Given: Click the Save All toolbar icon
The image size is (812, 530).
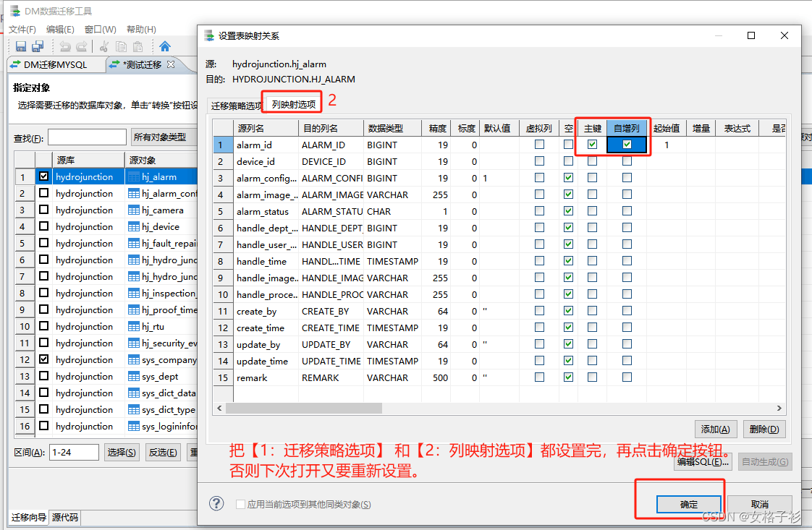Looking at the screenshot, I should click(38, 46).
